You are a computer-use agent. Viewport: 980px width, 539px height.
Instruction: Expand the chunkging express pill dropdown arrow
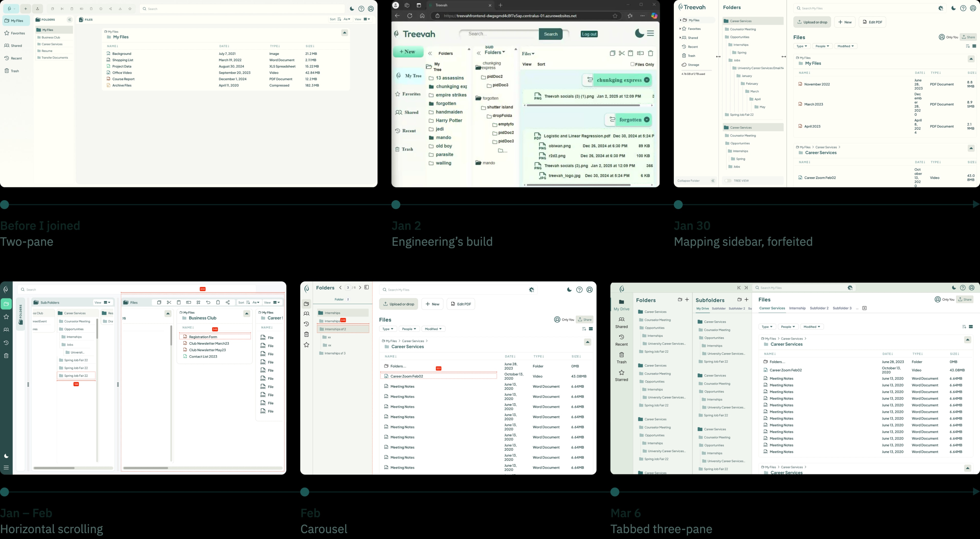[646, 80]
